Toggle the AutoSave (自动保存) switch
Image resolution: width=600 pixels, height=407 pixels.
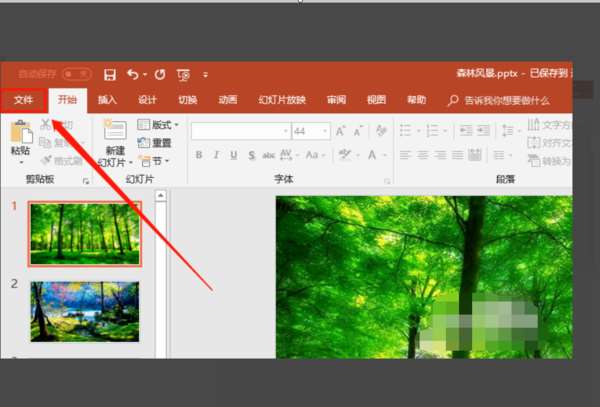[77, 74]
